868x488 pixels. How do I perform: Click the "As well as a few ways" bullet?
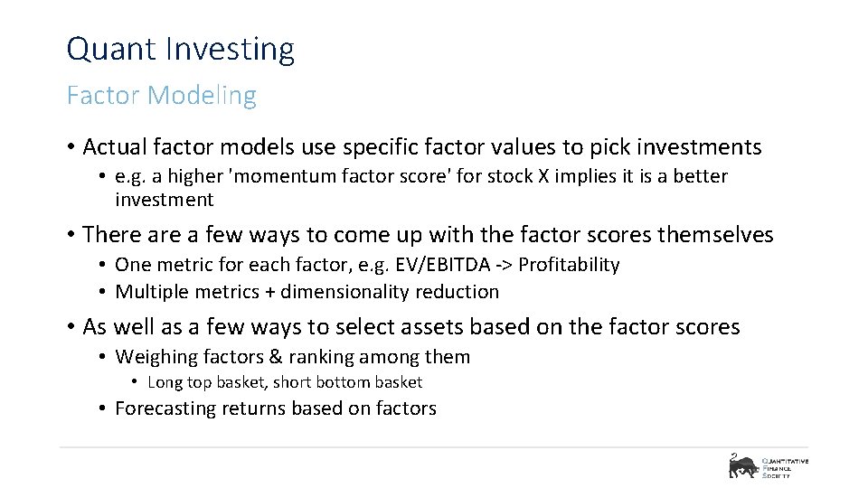point(410,326)
